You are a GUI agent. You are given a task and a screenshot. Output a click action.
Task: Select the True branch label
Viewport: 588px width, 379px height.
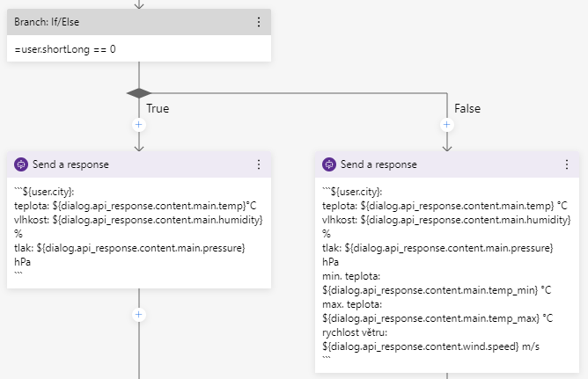pos(158,108)
